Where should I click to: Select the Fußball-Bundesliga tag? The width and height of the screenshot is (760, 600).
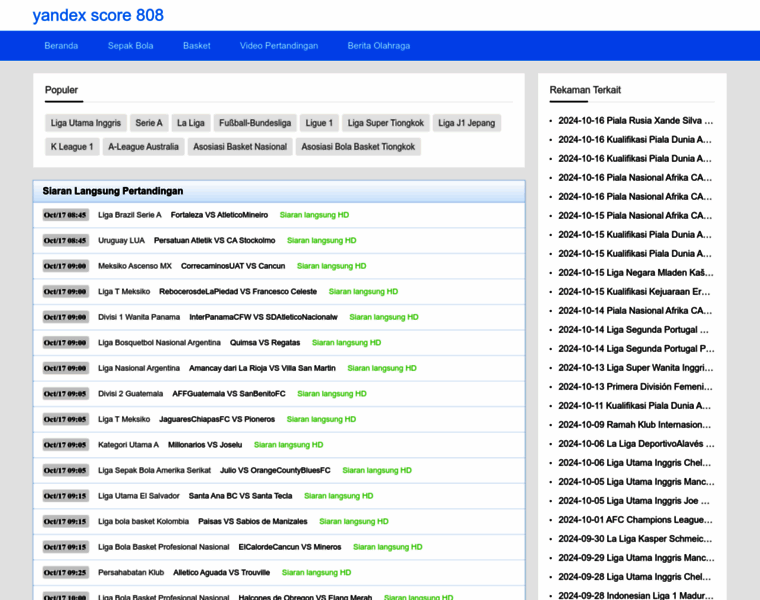tap(255, 123)
